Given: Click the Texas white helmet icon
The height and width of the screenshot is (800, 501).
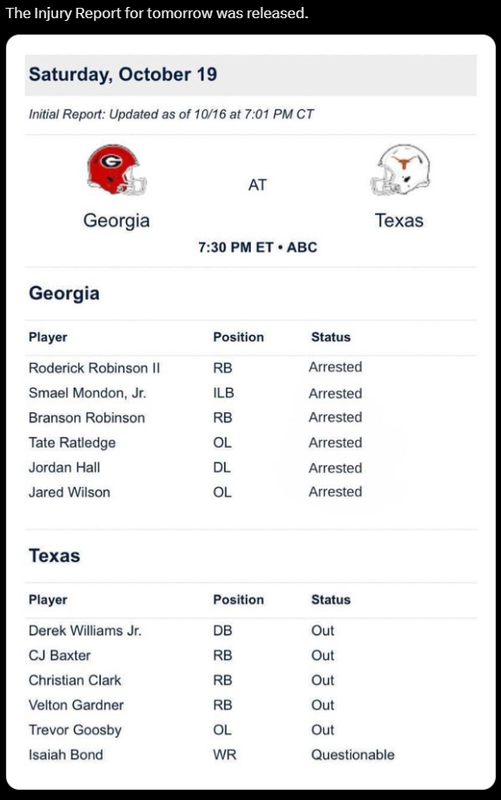Looking at the screenshot, I should coord(400,169).
